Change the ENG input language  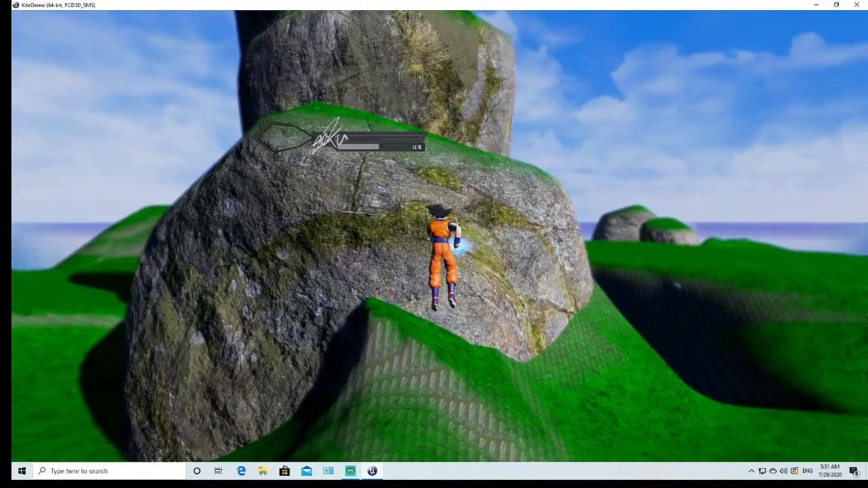click(807, 471)
